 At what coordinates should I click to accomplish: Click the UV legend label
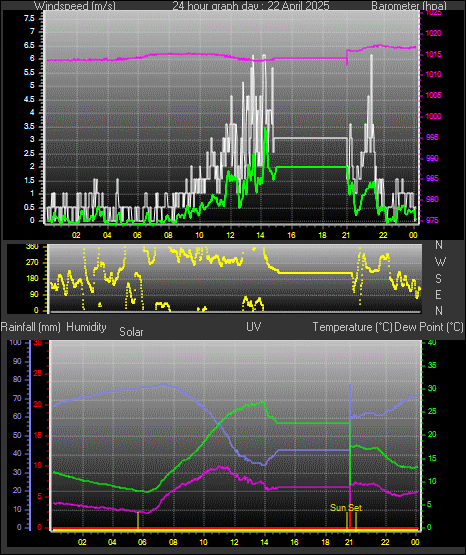[x=254, y=327]
